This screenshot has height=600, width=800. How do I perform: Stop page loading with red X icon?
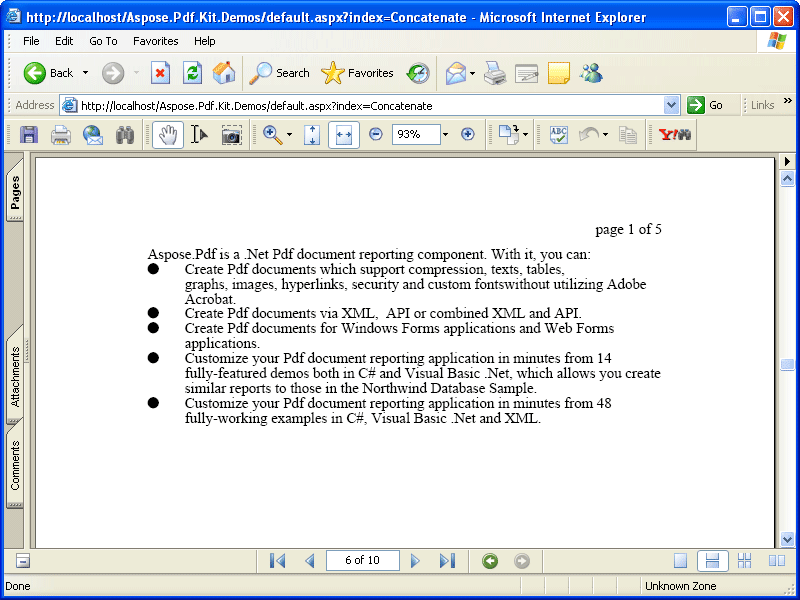[160, 73]
